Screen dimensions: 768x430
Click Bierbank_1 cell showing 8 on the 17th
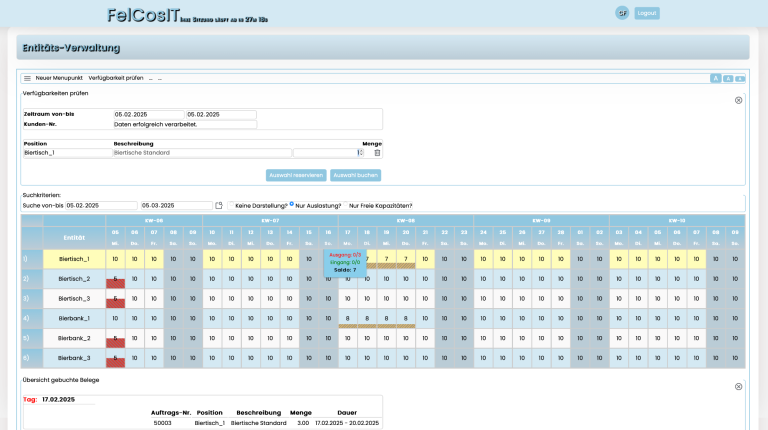click(x=347, y=318)
